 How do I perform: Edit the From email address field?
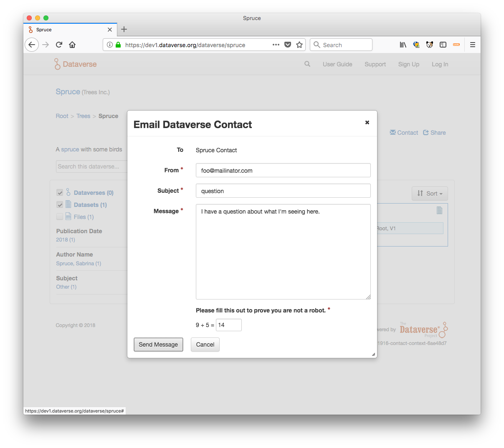[x=283, y=170]
